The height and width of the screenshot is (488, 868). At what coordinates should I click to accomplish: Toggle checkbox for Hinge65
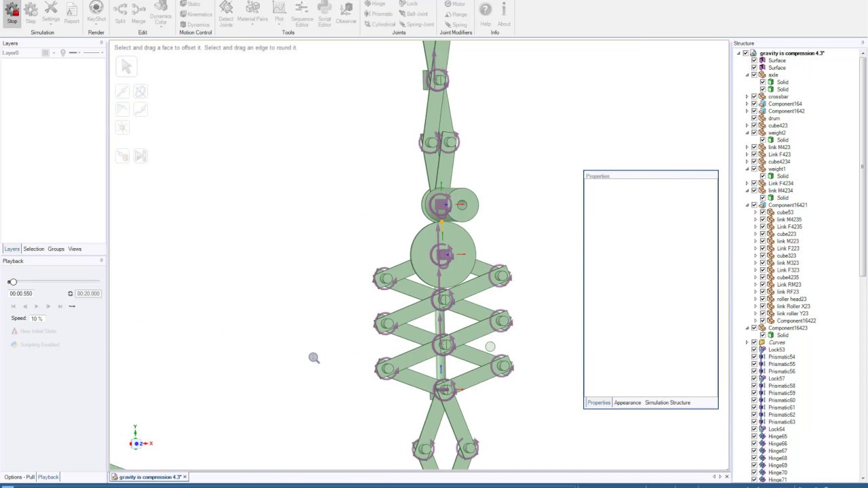(754, 436)
